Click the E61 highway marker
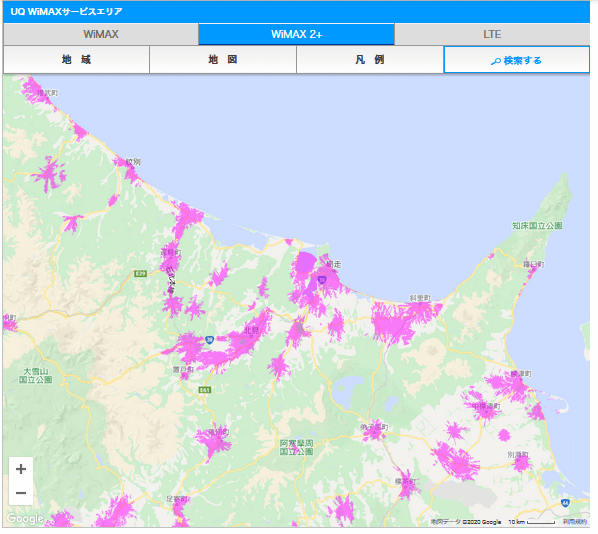 (x=205, y=389)
